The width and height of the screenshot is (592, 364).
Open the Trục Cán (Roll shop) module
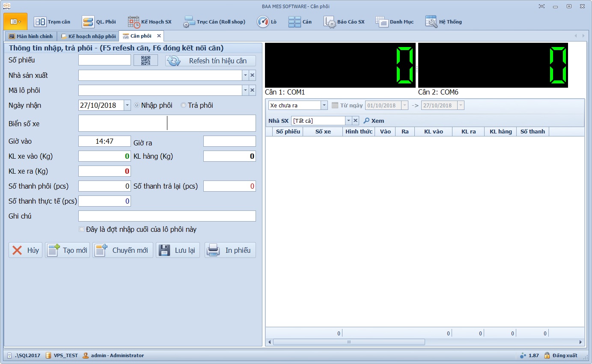(x=214, y=22)
